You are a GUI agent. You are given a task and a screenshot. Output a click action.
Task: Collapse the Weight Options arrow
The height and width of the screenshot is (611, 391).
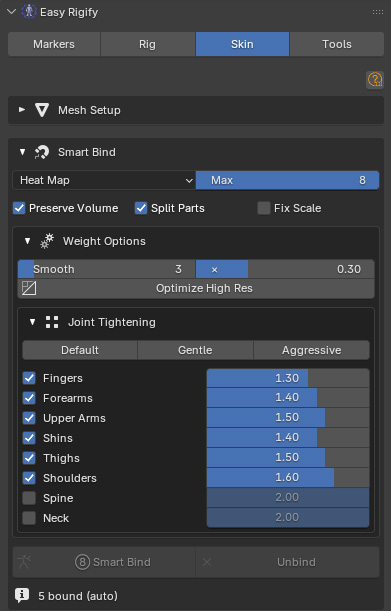(27, 241)
